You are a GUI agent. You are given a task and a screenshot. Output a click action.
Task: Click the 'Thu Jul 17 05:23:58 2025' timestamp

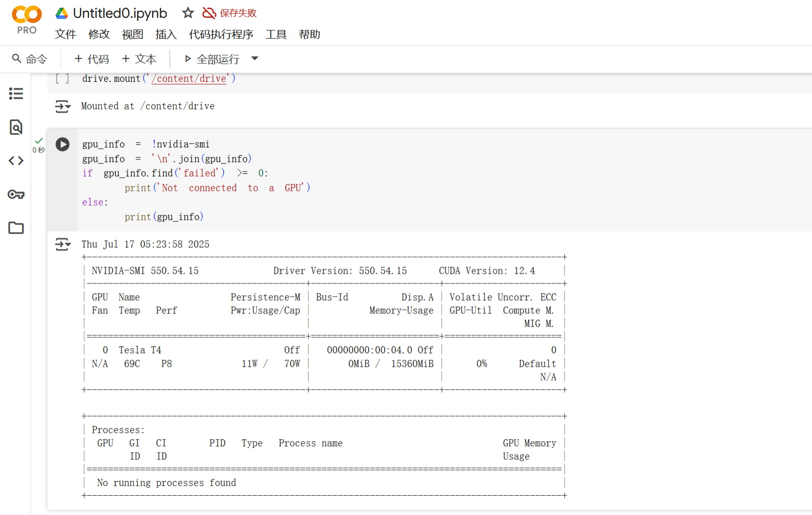click(145, 245)
